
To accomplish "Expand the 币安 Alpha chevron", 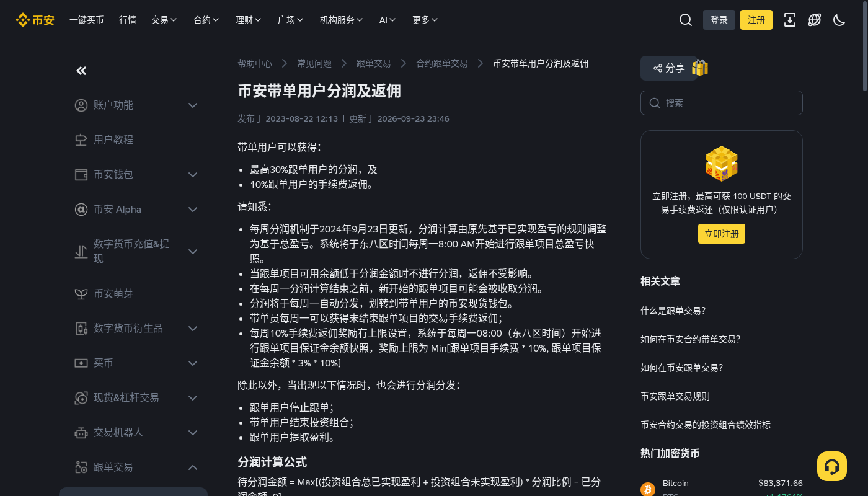I will pyautogui.click(x=193, y=210).
